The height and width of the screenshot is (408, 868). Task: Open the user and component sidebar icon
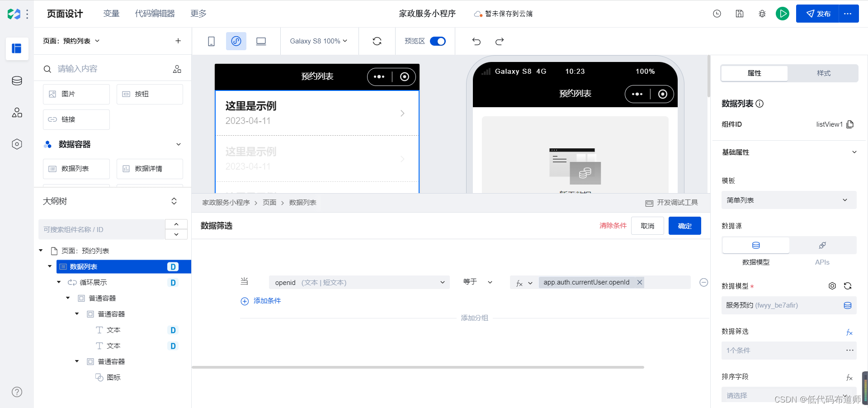pyautogui.click(x=17, y=113)
